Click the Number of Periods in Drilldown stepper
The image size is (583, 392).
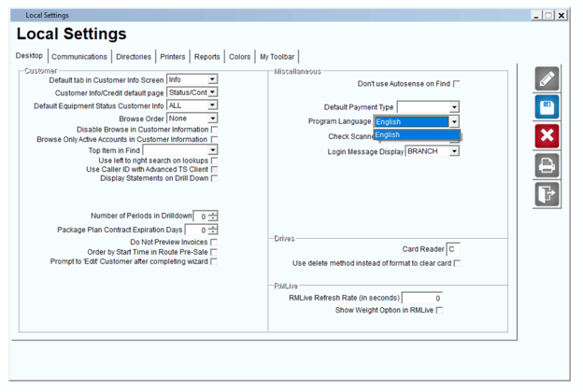pos(213,216)
